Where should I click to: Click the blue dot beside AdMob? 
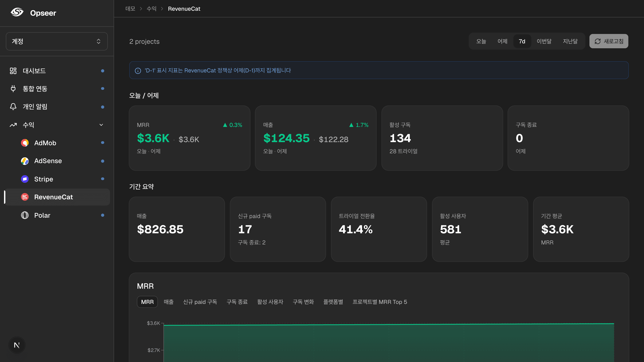[x=102, y=143]
